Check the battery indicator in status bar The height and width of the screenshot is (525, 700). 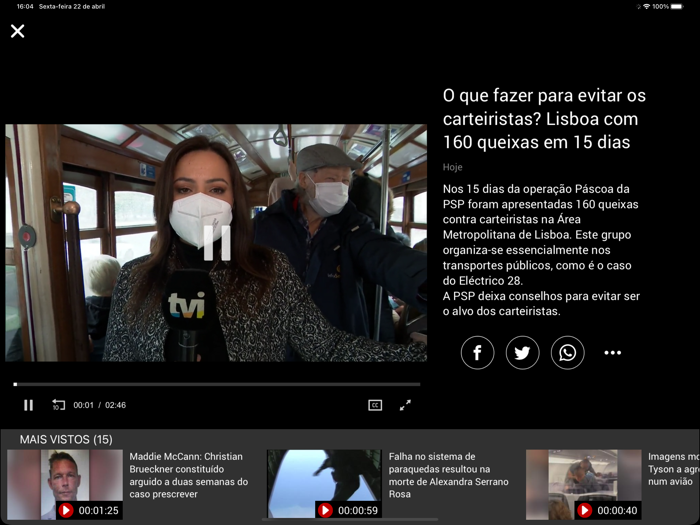click(677, 6)
